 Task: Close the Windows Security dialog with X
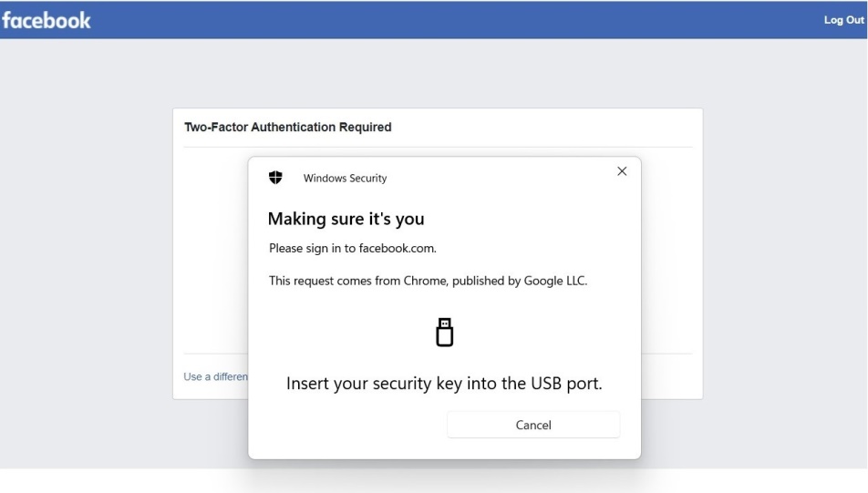(x=622, y=171)
